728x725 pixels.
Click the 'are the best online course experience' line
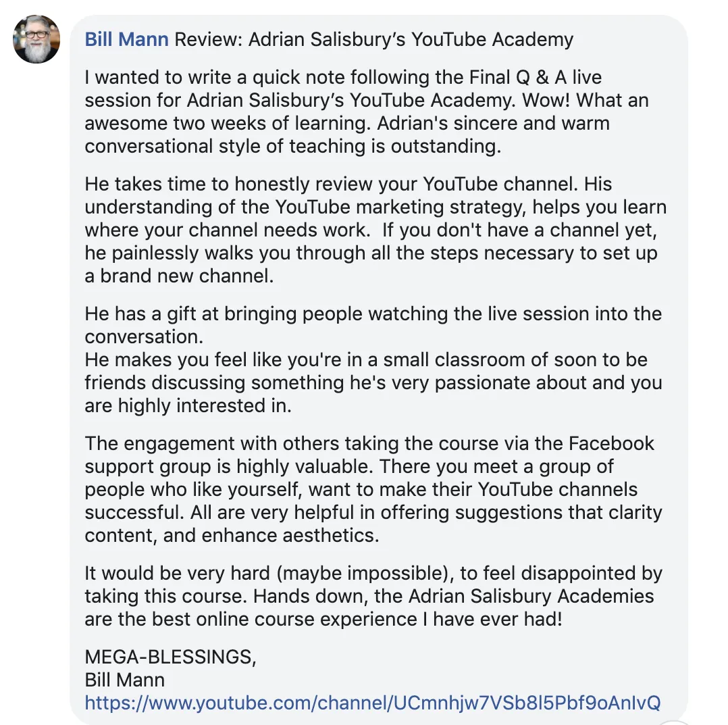click(x=323, y=619)
